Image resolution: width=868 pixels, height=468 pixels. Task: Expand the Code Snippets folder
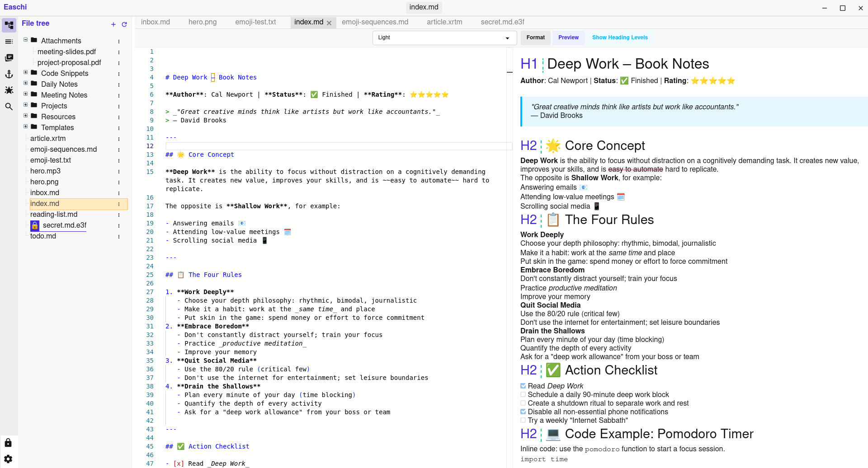point(26,72)
